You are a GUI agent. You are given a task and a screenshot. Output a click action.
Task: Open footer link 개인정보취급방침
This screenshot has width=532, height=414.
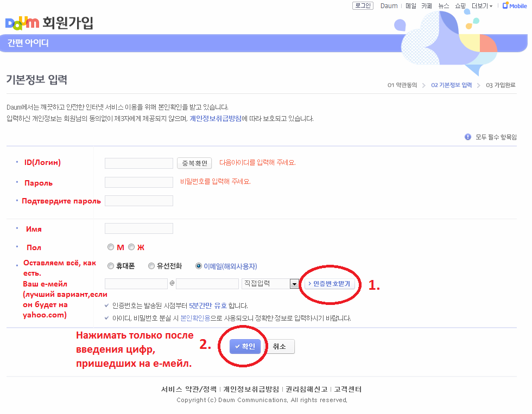(251, 389)
